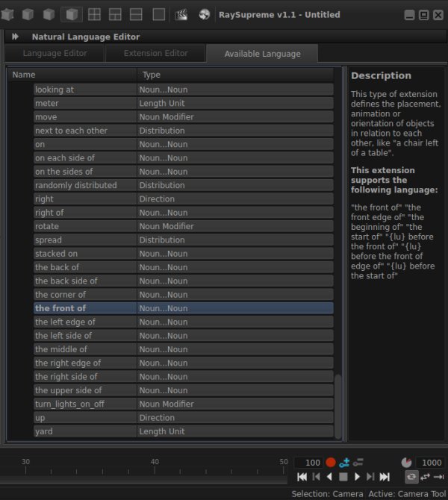The height and width of the screenshot is (500, 448).
Task: Select the "the back side of" row
Action: pyautogui.click(x=184, y=281)
